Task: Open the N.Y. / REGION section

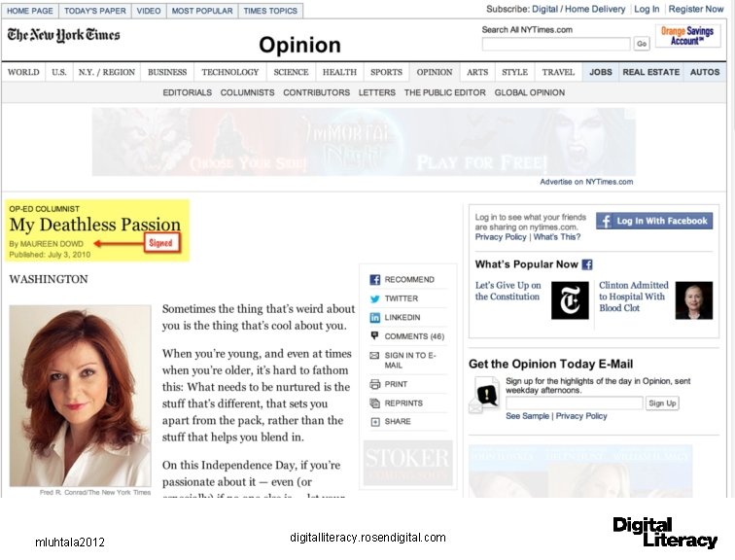Action: click(106, 72)
